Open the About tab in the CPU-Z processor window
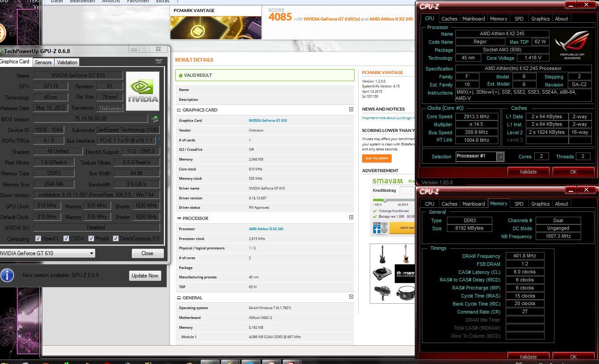Viewport: 599px width, 364px height. 562,19
